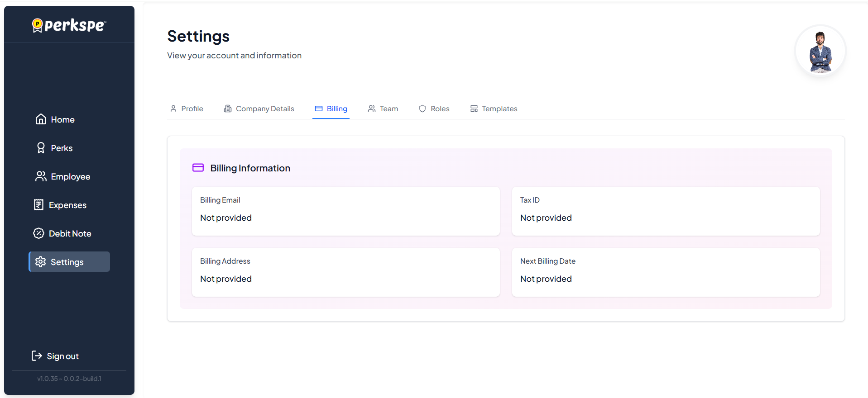Screen dimensions: 868x398
Task: Click the Billing Email field card
Action: point(345,211)
